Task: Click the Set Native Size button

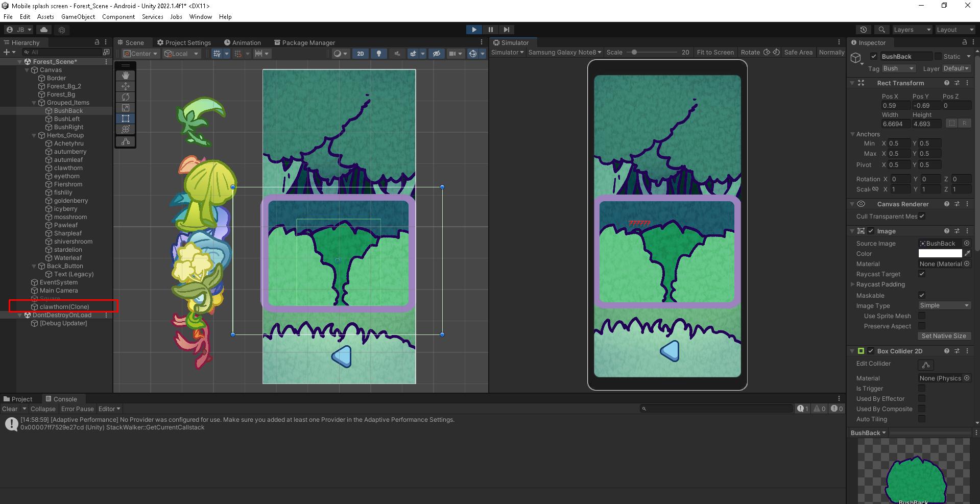Action: (944, 336)
